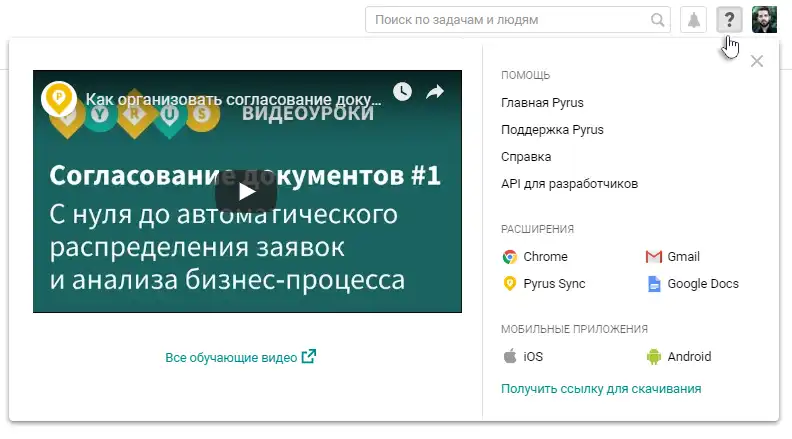Click the Apple iOS icon
792x439 pixels.
click(510, 356)
